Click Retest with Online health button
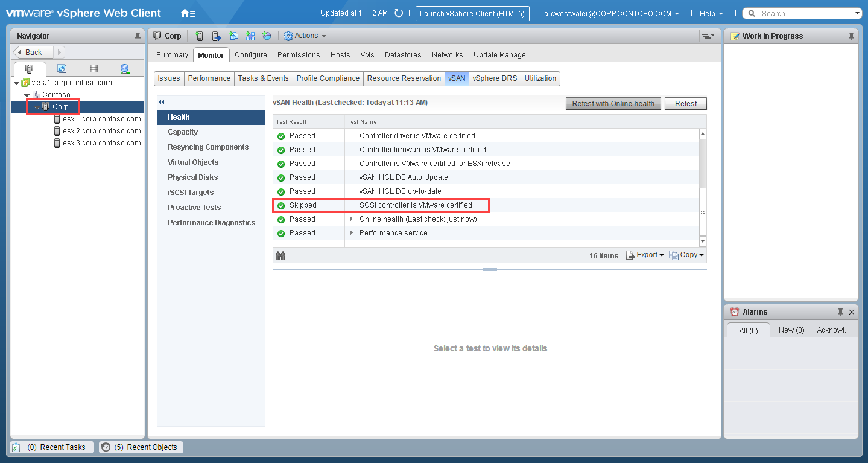Screen dimensions: 868x463 [x=613, y=104]
